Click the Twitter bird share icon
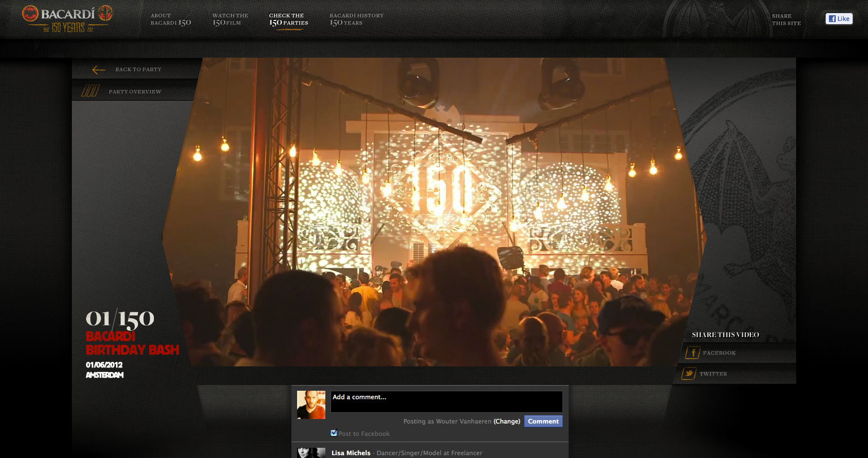Screen dimensions: 868x458 (689, 373)
